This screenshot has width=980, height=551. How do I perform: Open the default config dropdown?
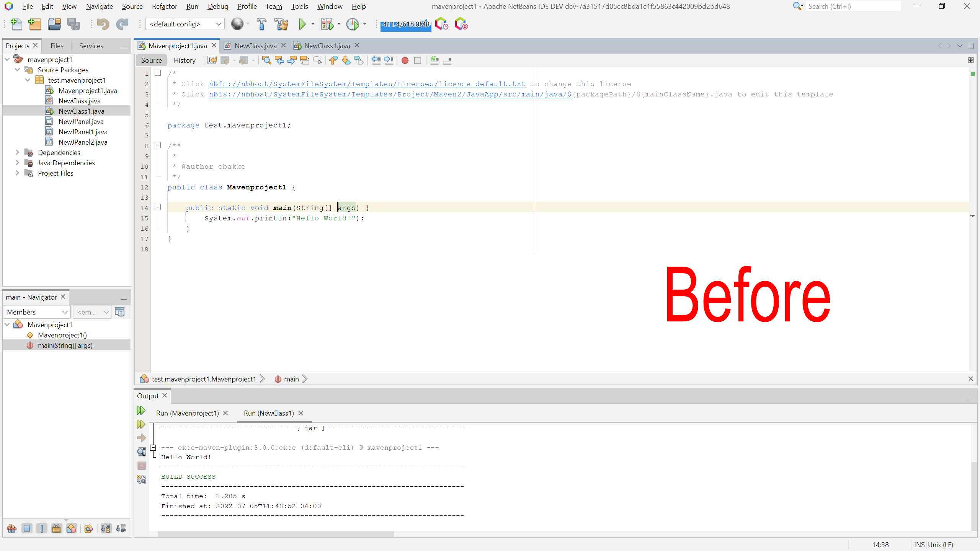(185, 24)
